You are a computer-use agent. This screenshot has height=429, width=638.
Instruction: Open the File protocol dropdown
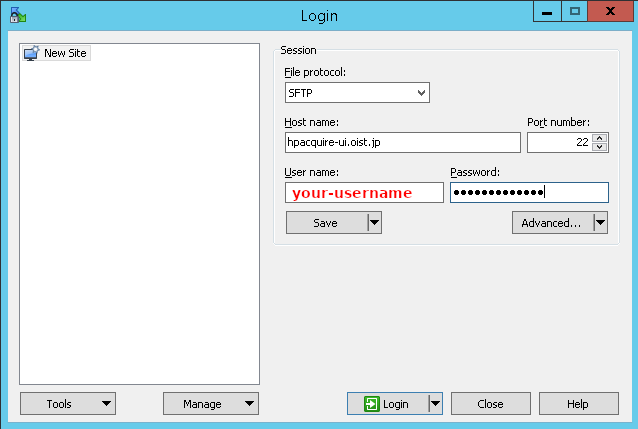point(357,93)
